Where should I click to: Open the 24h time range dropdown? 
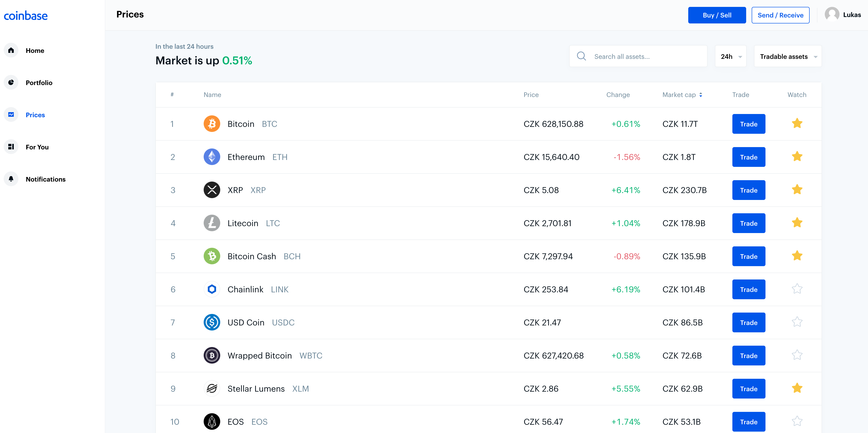click(x=731, y=57)
